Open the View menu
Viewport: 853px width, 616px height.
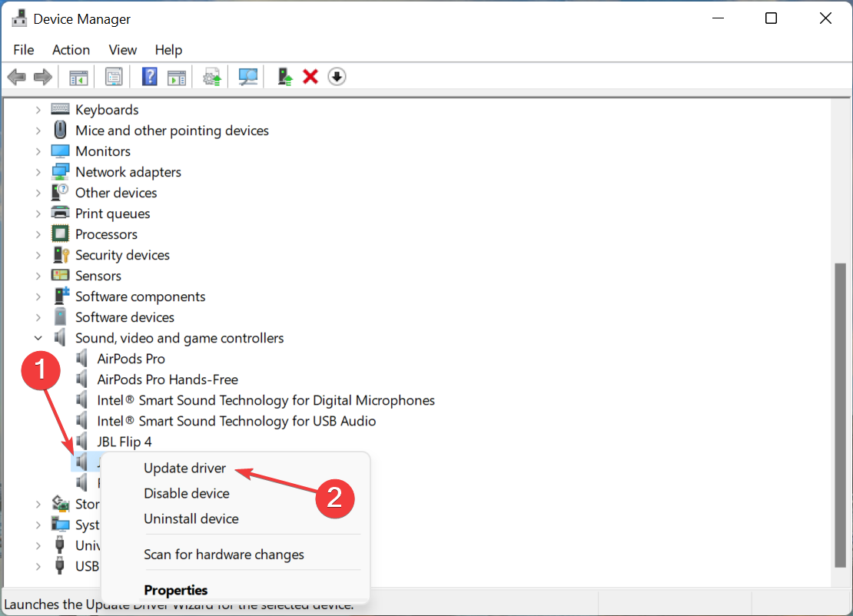122,50
